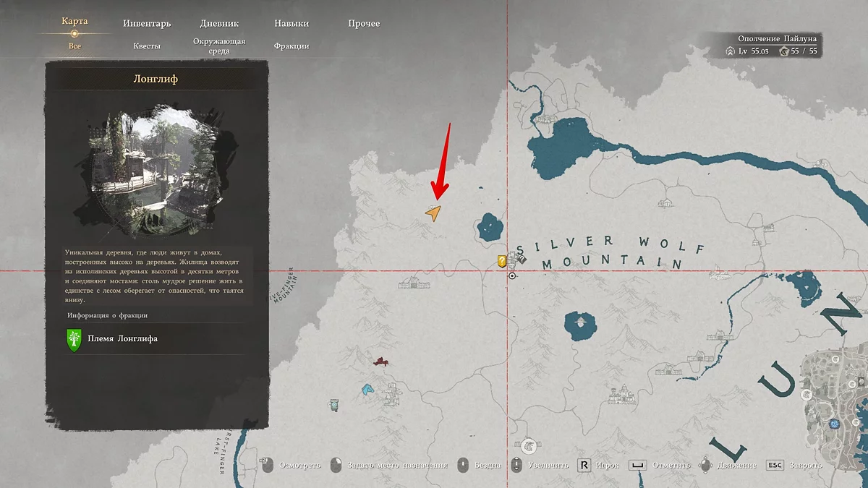Image resolution: width=868 pixels, height=488 pixels.
Task: Select the Прочее menu tab
Action: 364,23
